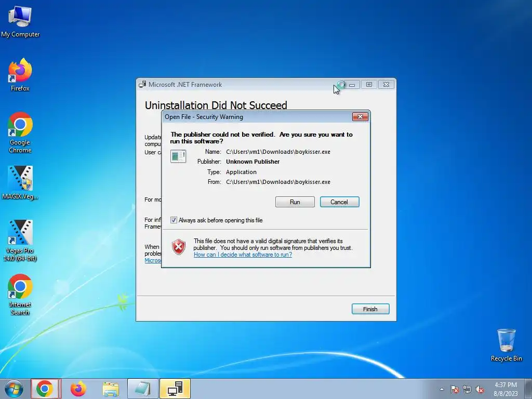Run the boykisser.exe file
Viewport: 532px width, 399px height.
coord(295,202)
